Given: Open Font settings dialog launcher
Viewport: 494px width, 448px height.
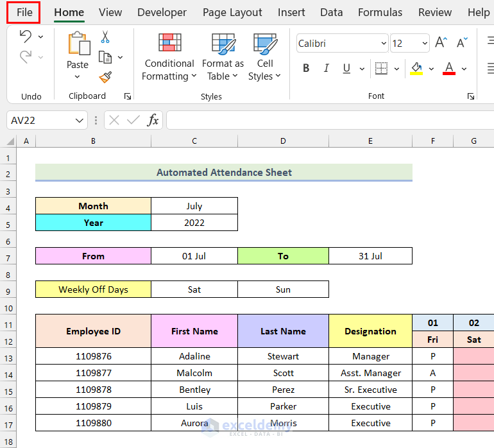Looking at the screenshot, I should pyautogui.click(x=471, y=96).
